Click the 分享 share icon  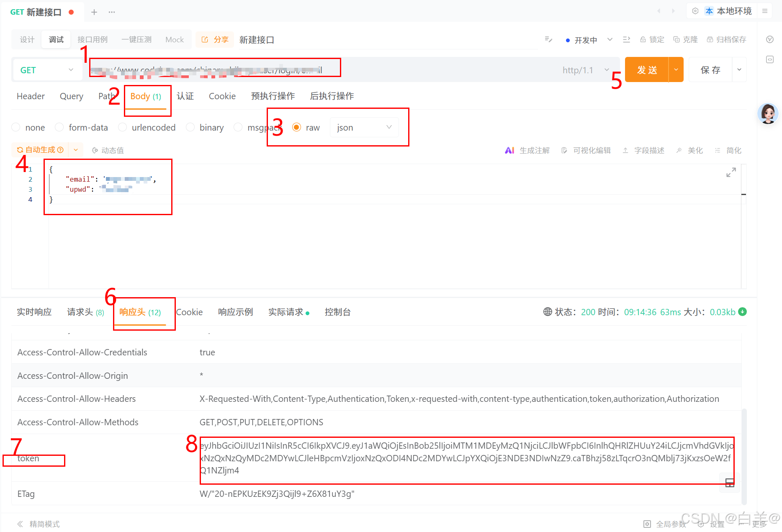(x=205, y=39)
